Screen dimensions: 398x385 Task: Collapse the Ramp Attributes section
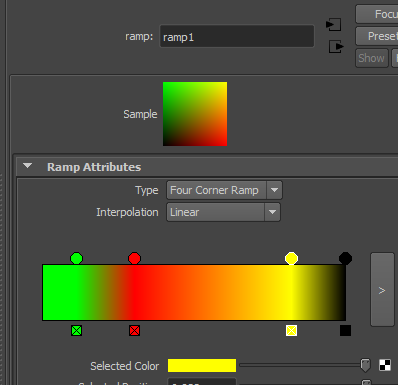(27, 166)
